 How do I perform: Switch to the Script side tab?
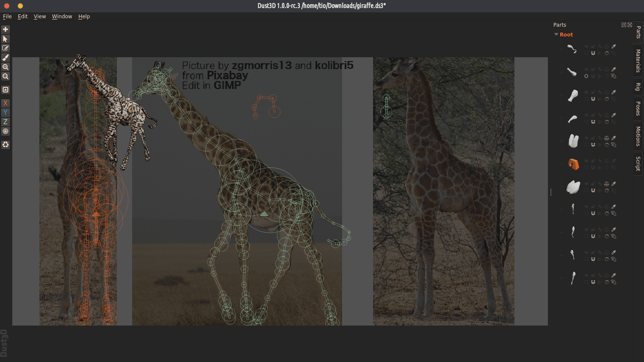pyautogui.click(x=638, y=164)
